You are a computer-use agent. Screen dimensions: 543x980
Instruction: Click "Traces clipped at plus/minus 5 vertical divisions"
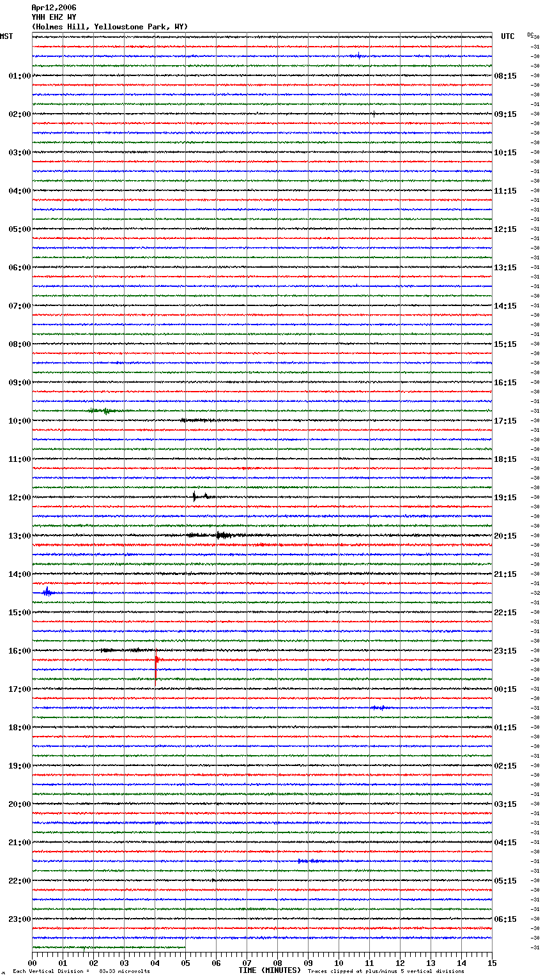pos(386,971)
